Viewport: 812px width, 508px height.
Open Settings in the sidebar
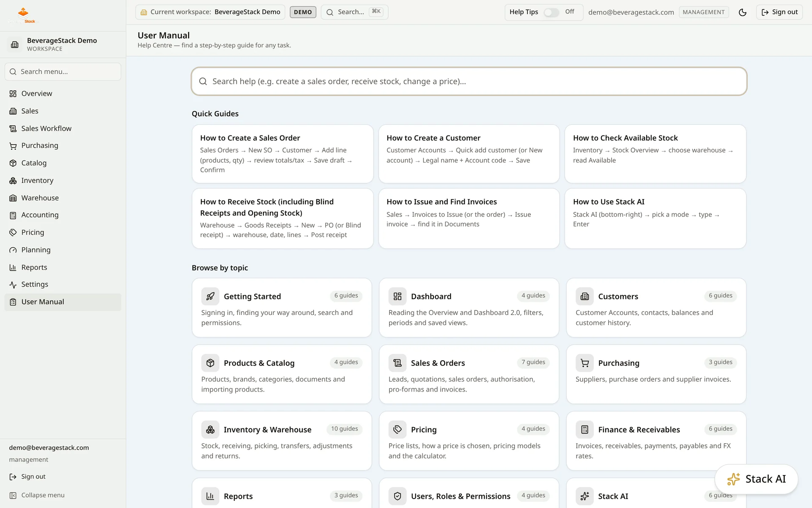click(63, 284)
